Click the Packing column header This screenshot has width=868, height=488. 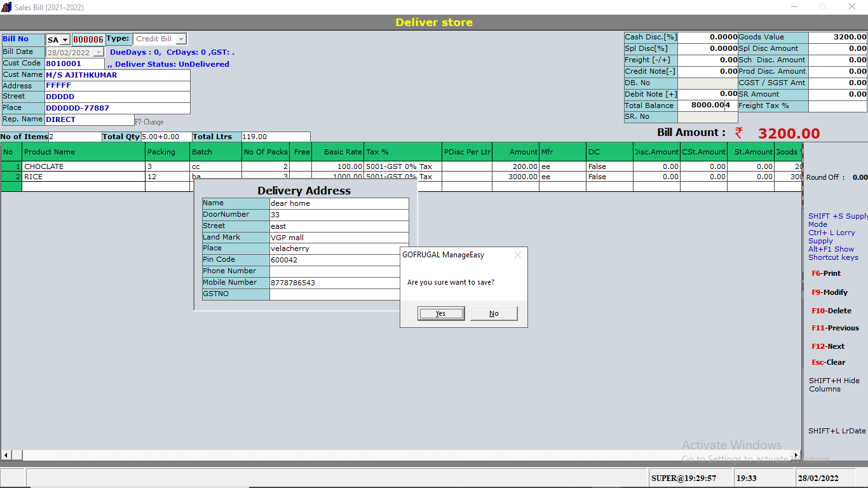tap(168, 152)
